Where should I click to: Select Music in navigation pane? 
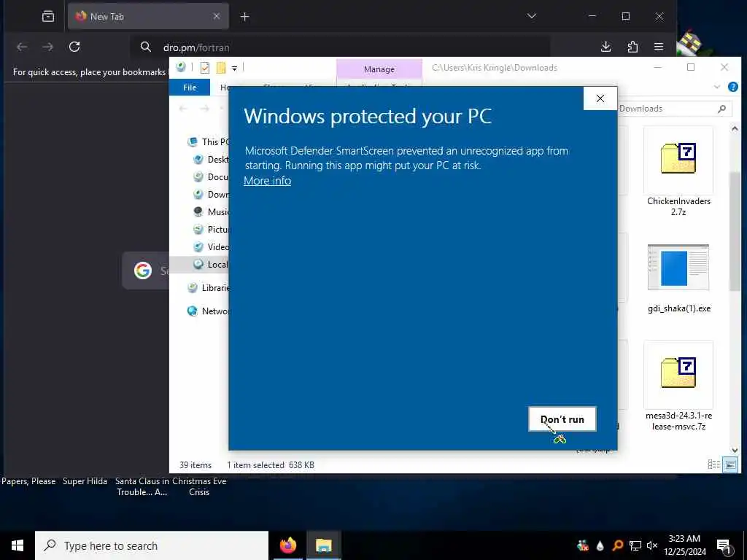click(211, 212)
